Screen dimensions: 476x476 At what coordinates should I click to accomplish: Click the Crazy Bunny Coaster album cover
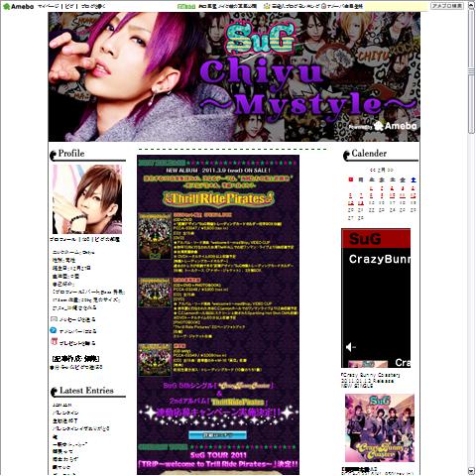pyautogui.click(x=380, y=428)
